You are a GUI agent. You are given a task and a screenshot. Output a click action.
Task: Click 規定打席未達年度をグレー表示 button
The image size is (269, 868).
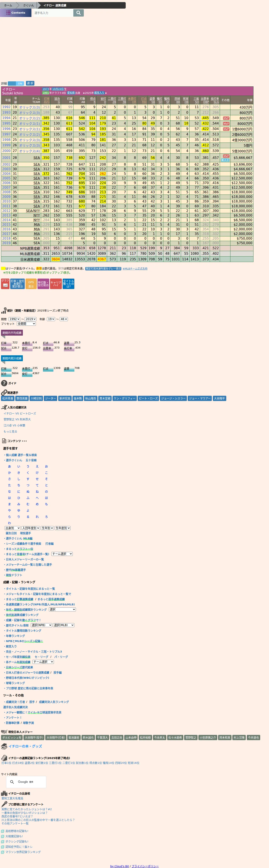pyautogui.click(x=103, y=269)
